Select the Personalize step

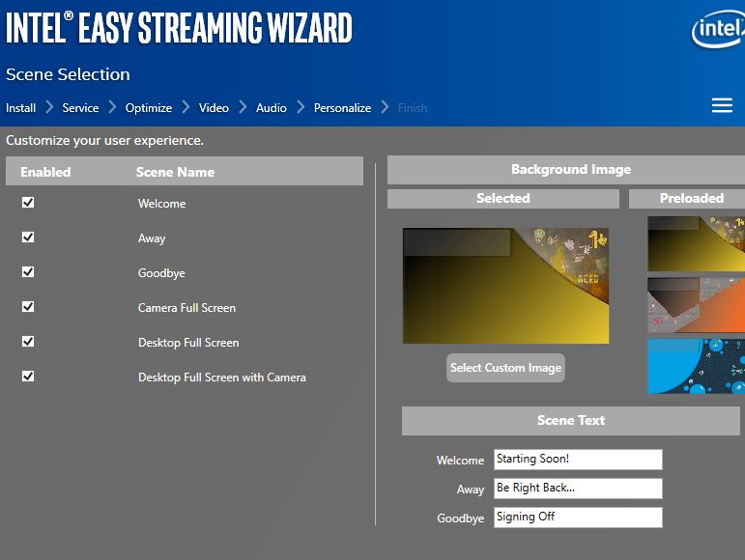tap(343, 108)
